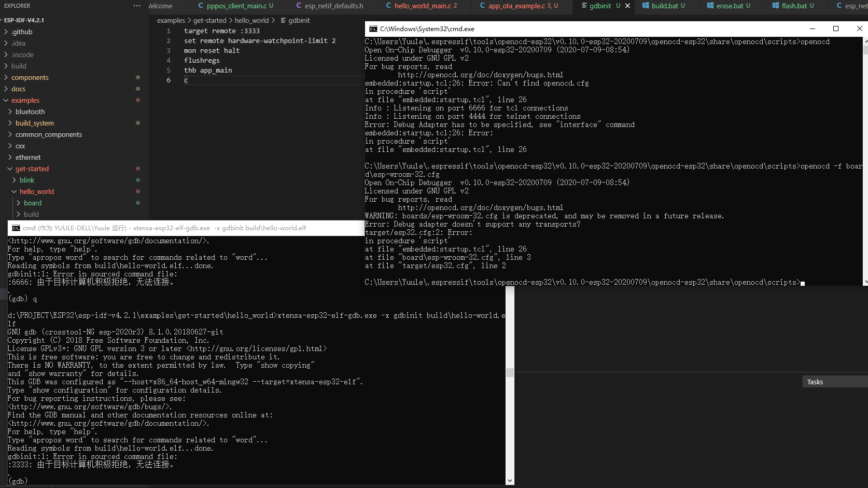
Task: Click the C file icon on pppos_client_main.c tab
Action: point(201,6)
